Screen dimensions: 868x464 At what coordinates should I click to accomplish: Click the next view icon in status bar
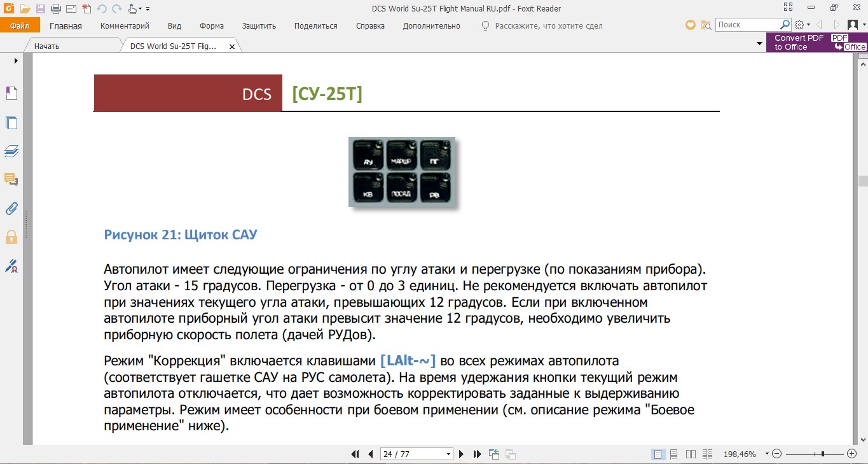pyautogui.click(x=510, y=454)
